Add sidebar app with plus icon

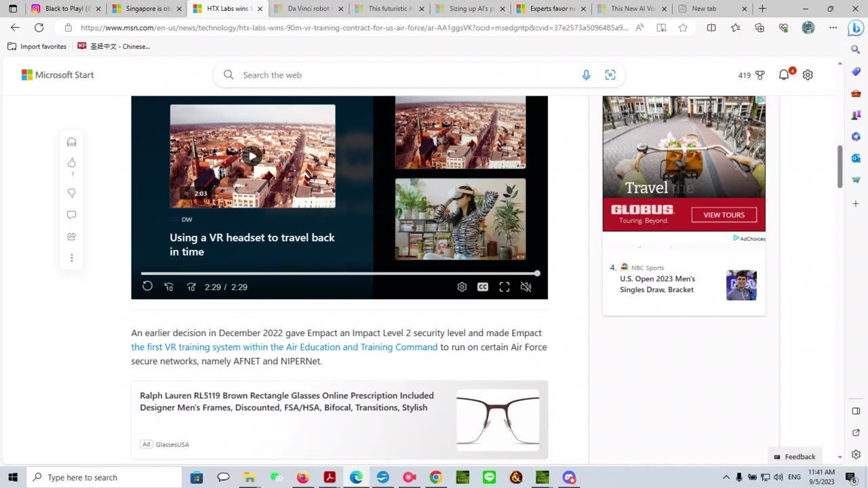(x=856, y=203)
